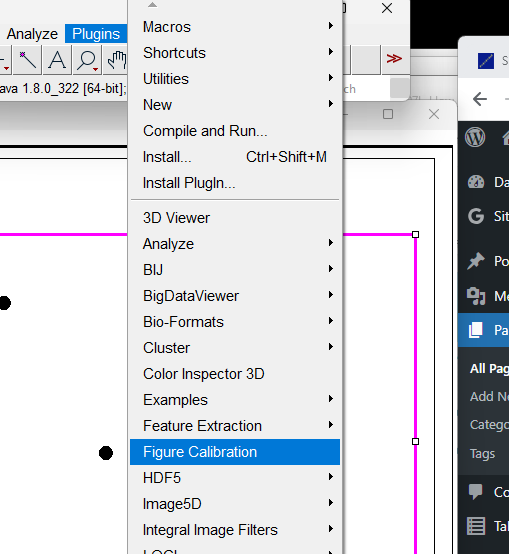Expand the Cluster submenu

coord(235,348)
